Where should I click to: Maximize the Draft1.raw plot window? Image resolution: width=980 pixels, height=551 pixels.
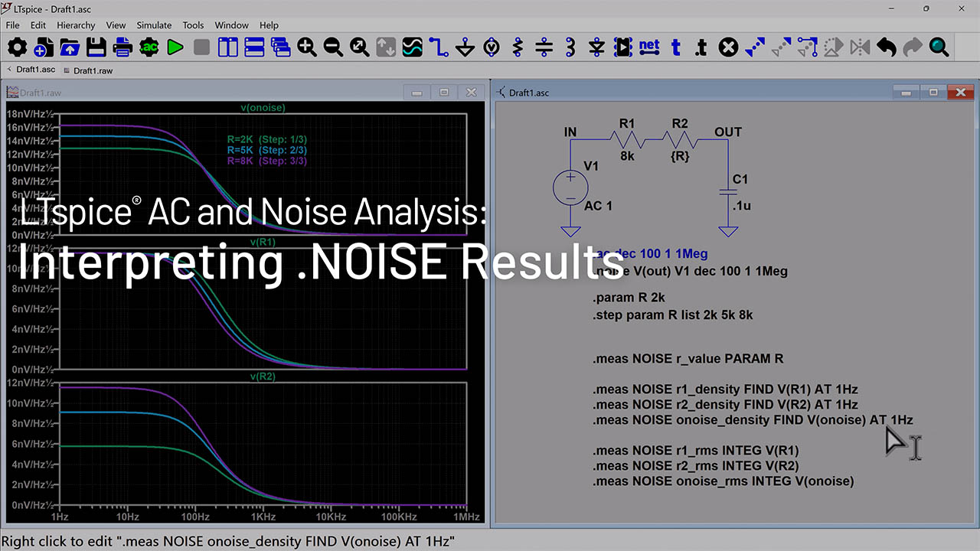tap(444, 93)
